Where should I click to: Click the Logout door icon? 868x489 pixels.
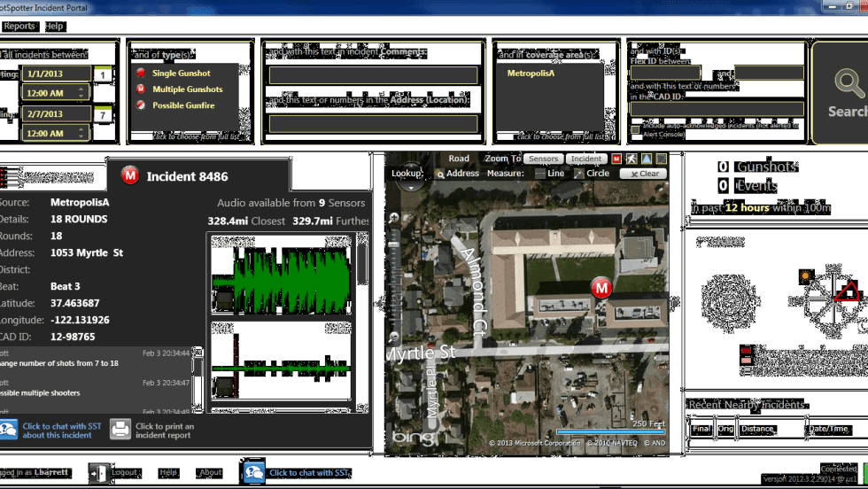[98, 472]
